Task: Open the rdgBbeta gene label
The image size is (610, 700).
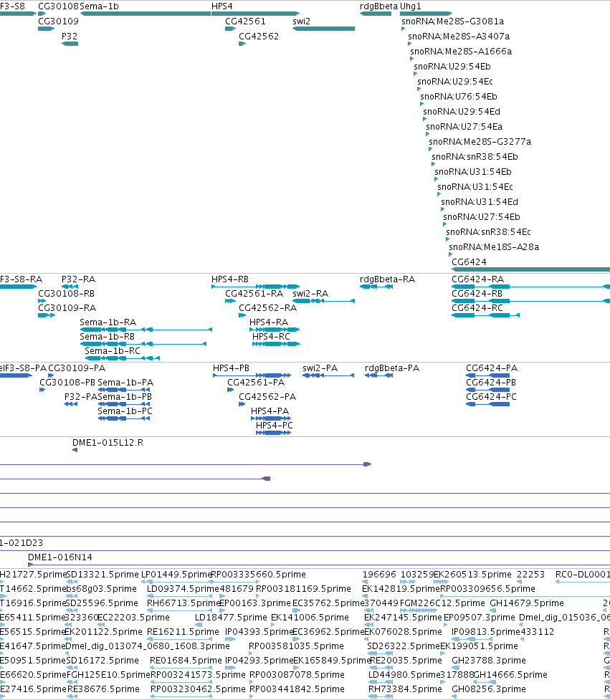Action: tap(378, 6)
